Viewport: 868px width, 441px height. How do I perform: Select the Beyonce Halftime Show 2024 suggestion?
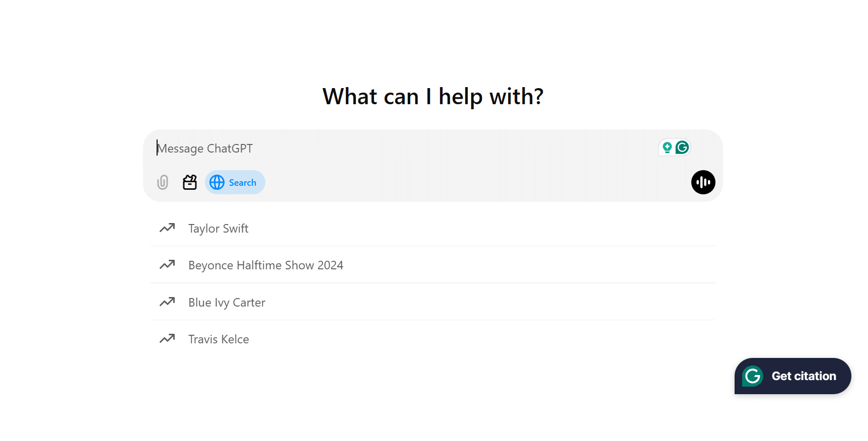tap(266, 265)
